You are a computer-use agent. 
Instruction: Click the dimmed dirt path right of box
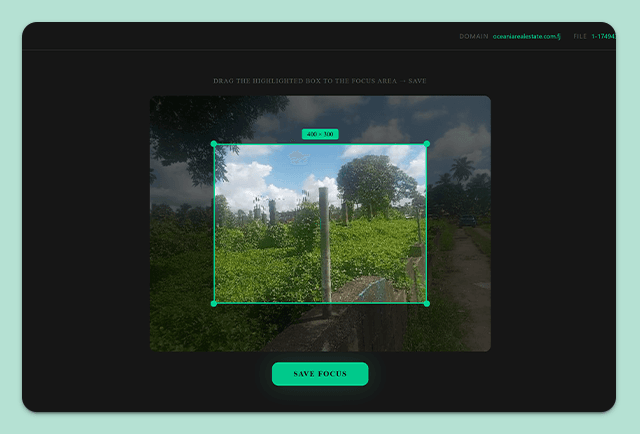click(x=471, y=282)
